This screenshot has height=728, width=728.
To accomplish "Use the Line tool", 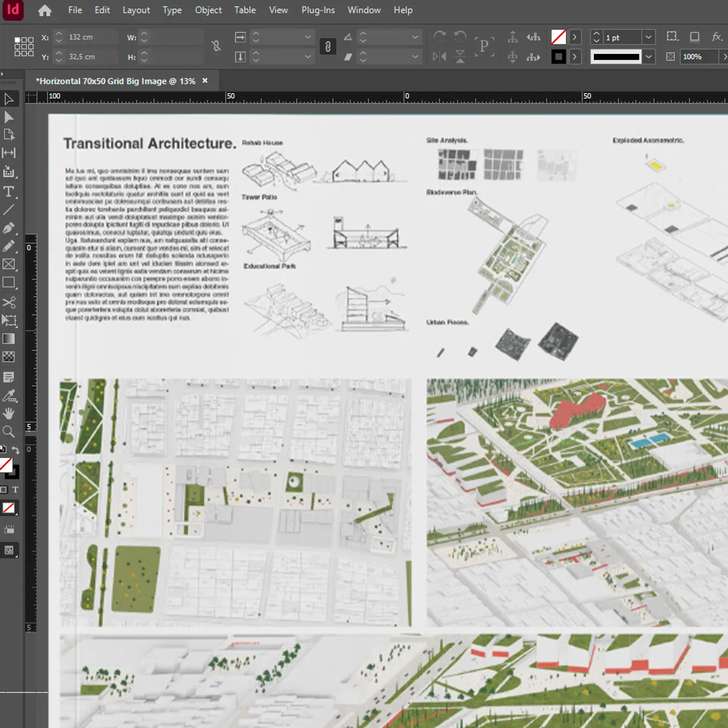I will click(x=9, y=209).
